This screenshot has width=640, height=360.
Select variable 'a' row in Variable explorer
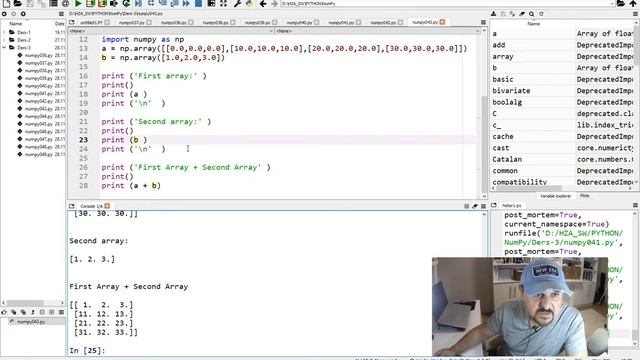pos(563,33)
